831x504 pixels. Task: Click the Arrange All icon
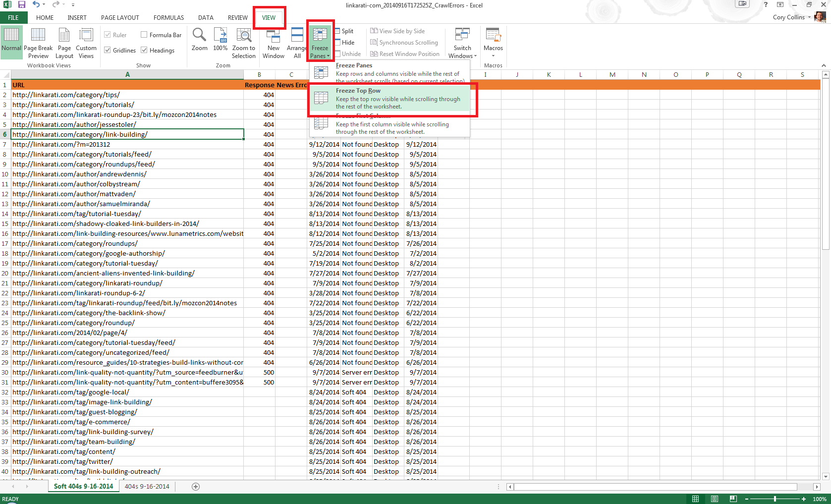pos(297,43)
